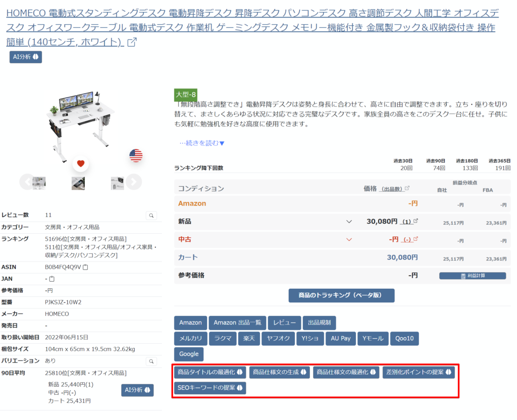The height and width of the screenshot is (420, 517).
Task: Open the magnifier icon next to バリエーション
Action: point(151,361)
